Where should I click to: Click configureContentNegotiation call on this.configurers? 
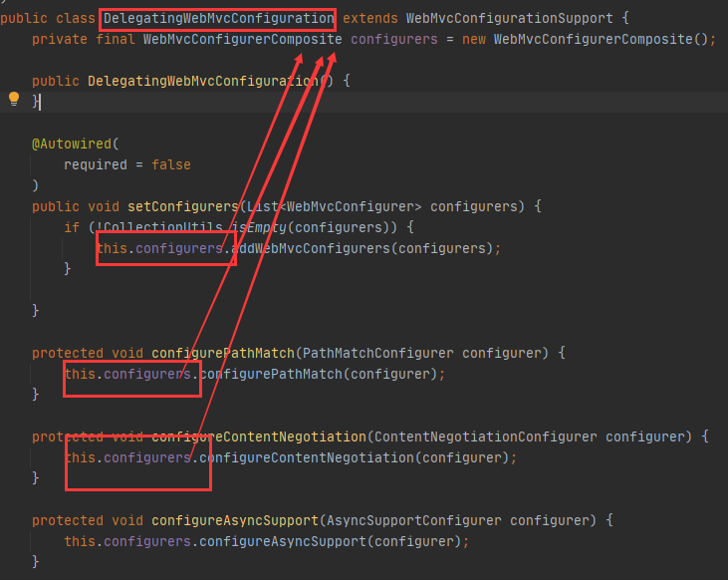pyautogui.click(x=307, y=457)
